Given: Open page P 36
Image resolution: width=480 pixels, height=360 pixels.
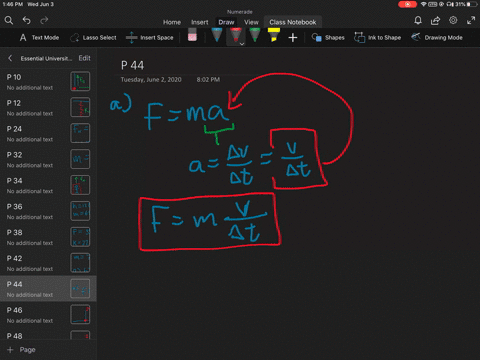Looking at the screenshot, I should [48, 211].
